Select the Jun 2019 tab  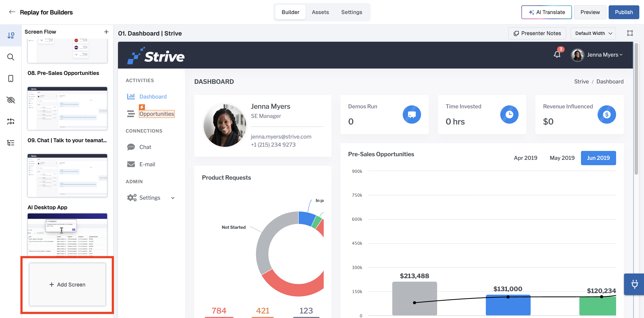coord(598,158)
